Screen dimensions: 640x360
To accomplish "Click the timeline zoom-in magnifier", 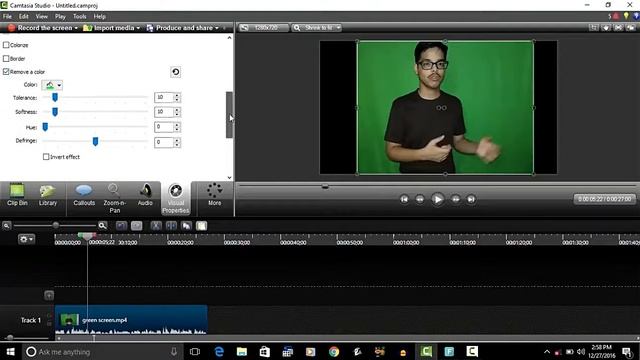I will [x=102, y=225].
